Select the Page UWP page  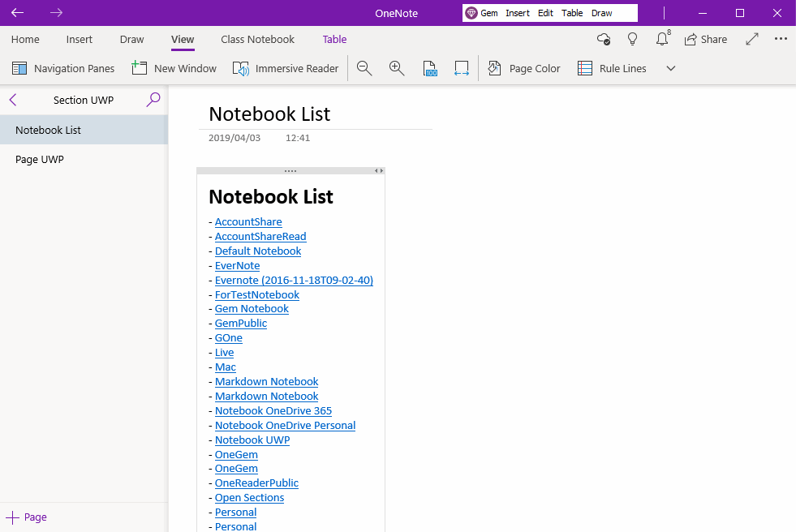pos(84,159)
